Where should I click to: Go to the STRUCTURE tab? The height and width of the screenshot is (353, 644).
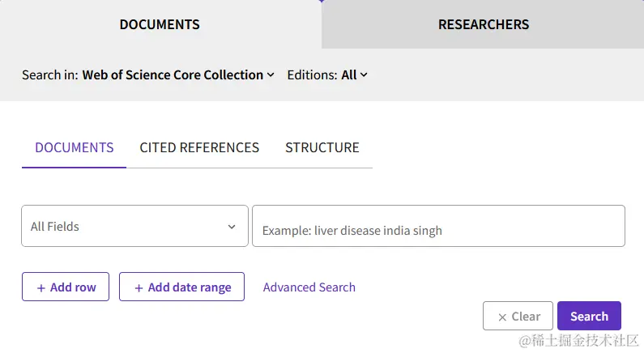pyautogui.click(x=322, y=147)
